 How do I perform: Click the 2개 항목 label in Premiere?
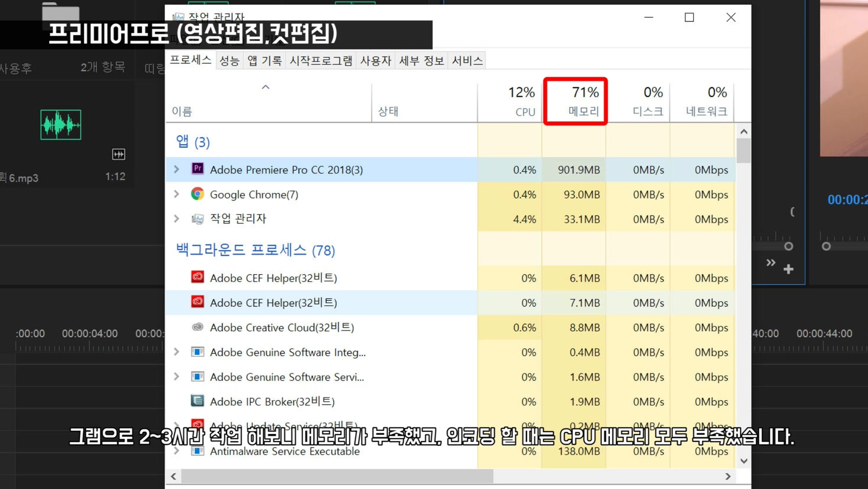pyautogui.click(x=103, y=67)
